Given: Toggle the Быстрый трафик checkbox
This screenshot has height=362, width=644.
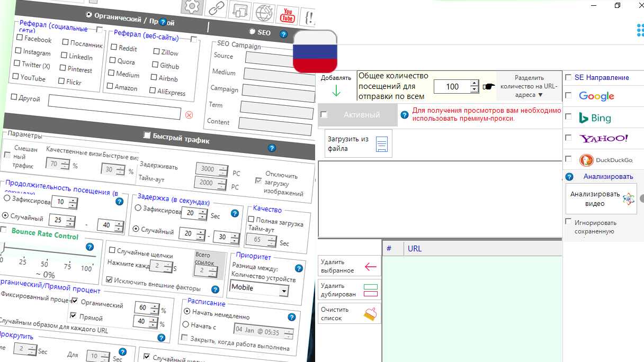Looking at the screenshot, I should [x=147, y=135].
